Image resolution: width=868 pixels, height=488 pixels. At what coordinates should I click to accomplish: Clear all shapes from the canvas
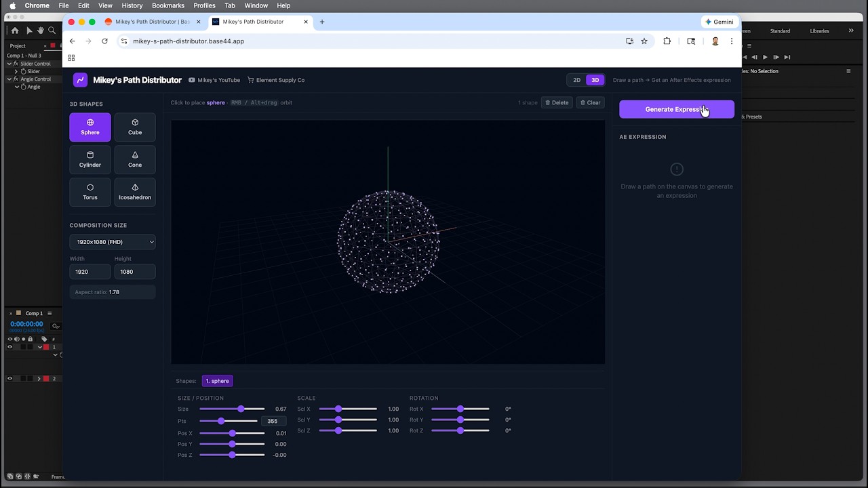(590, 103)
